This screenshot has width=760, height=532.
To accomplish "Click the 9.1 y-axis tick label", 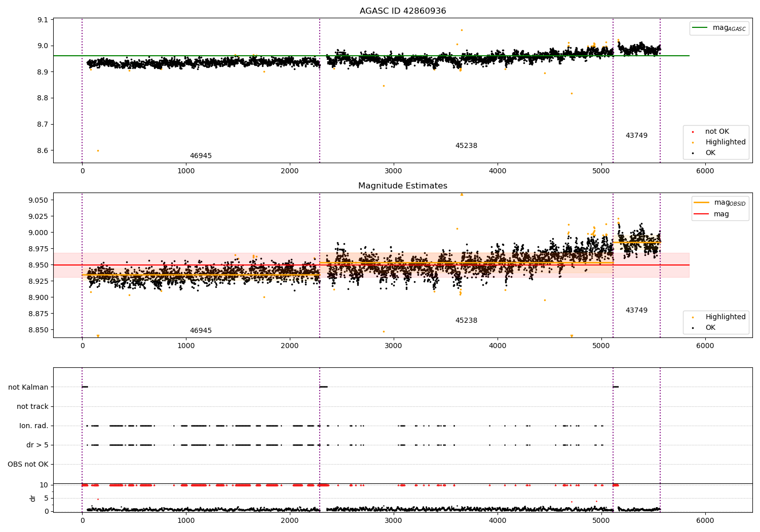I will (x=43, y=20).
